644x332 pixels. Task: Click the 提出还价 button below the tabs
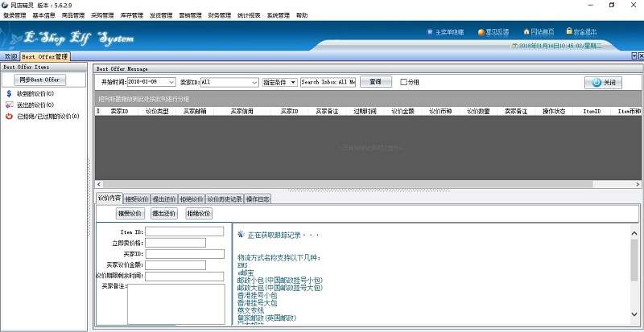tap(164, 213)
